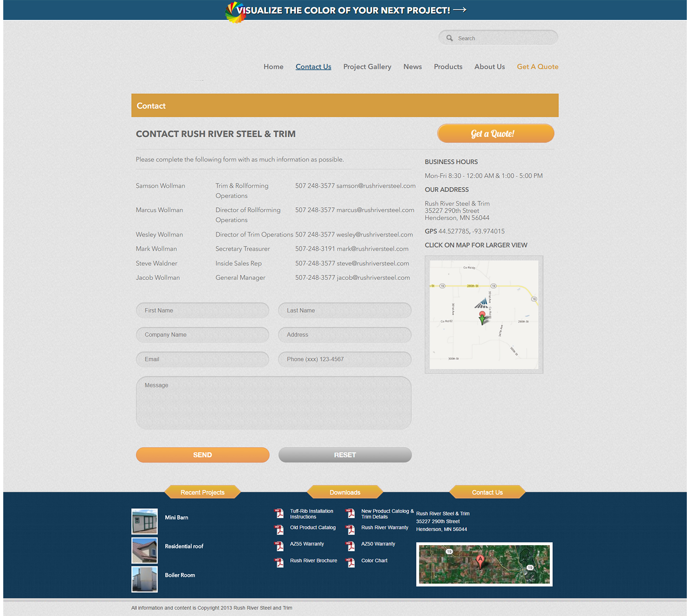
Task: Click the Visualize the Color banner
Action: point(345,10)
